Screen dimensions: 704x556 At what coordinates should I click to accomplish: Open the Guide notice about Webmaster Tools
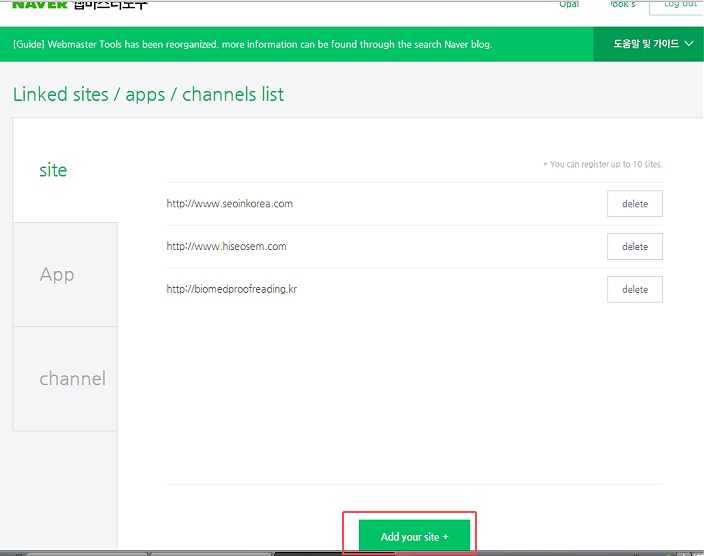pyautogui.click(x=252, y=44)
